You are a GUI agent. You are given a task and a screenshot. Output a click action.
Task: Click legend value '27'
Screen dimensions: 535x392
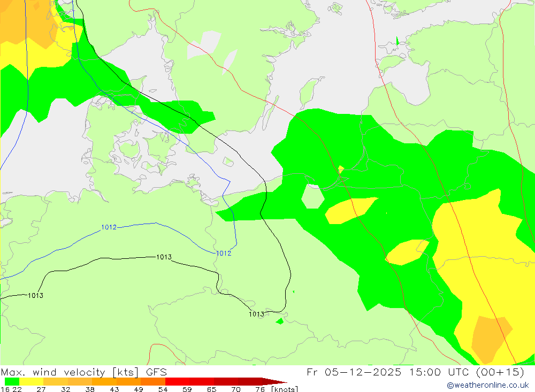pyautogui.click(x=41, y=389)
